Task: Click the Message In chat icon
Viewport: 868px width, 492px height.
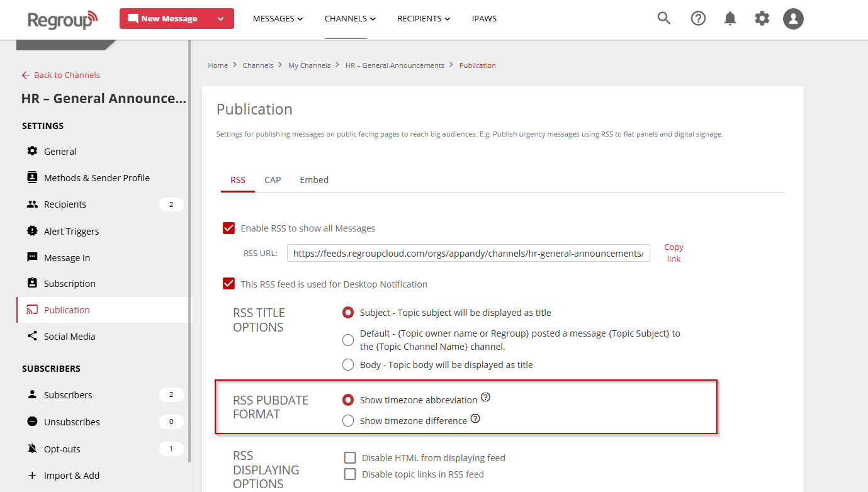Action: click(32, 257)
